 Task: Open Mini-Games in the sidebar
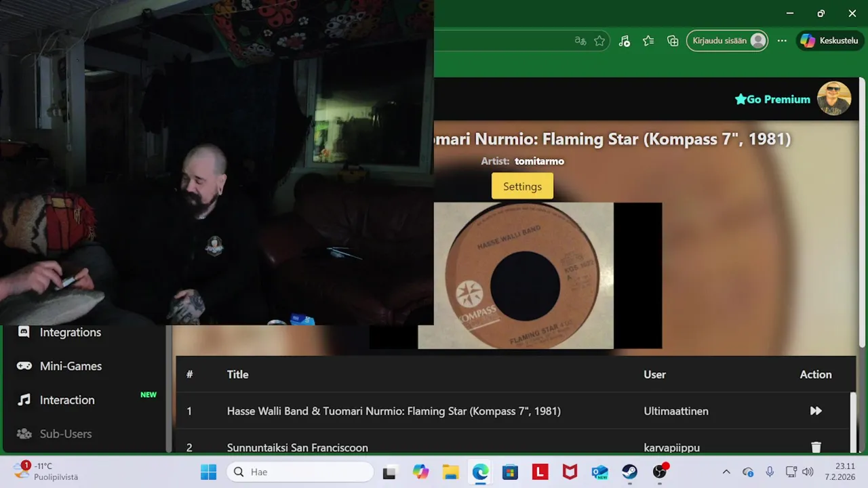pyautogui.click(x=71, y=366)
